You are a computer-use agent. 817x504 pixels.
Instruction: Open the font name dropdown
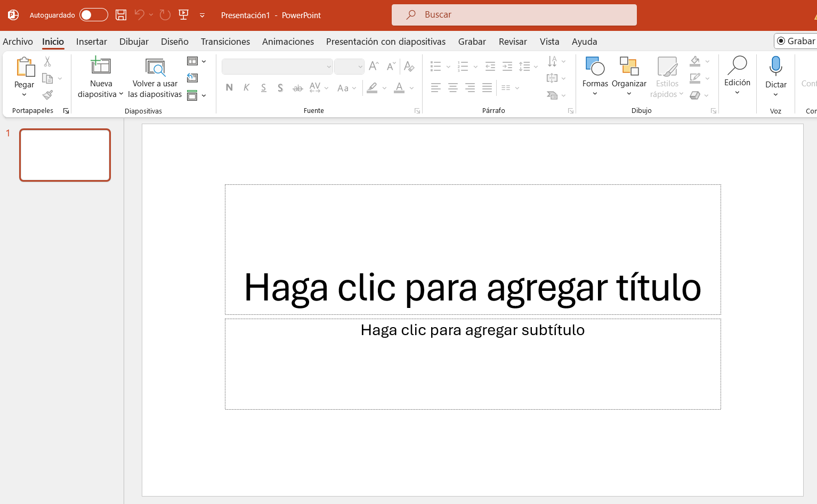pos(329,67)
